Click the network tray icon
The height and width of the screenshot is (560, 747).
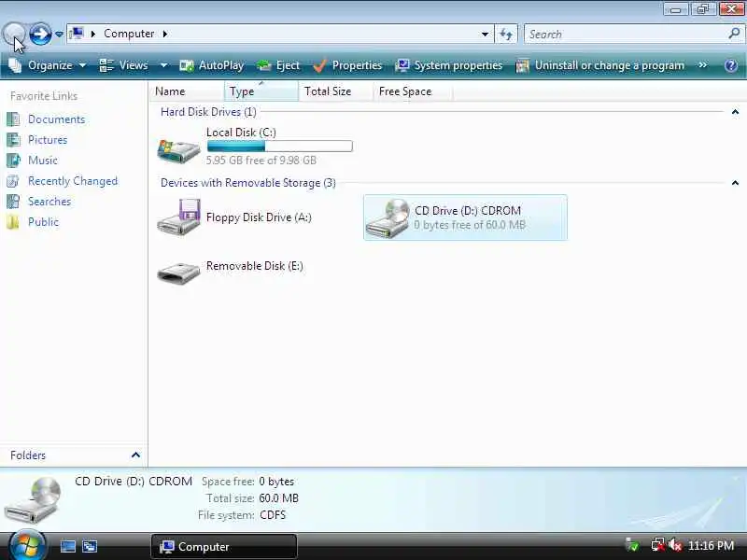click(x=658, y=545)
